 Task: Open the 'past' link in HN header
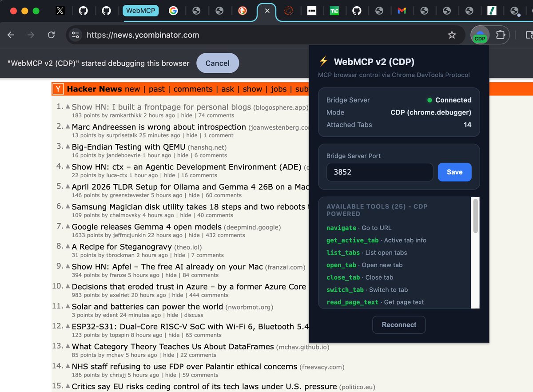[157, 89]
